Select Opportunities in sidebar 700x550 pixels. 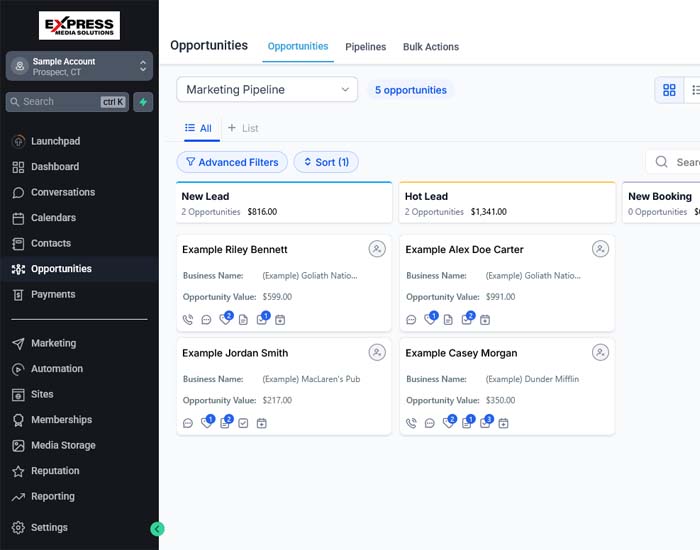[x=79, y=269]
